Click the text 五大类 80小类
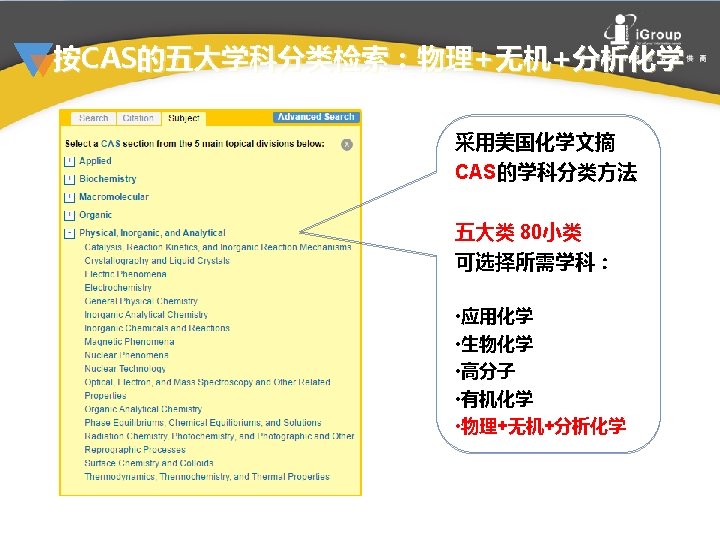The image size is (720, 540). point(518,232)
